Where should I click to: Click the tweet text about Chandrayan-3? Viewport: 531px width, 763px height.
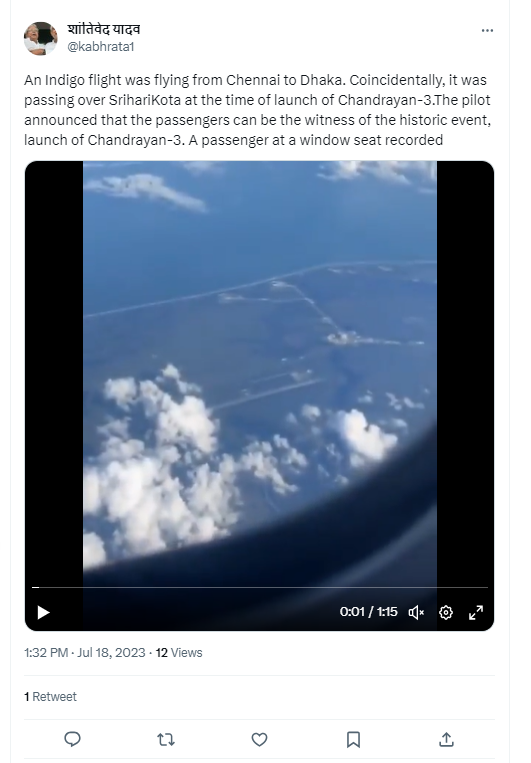(258, 110)
